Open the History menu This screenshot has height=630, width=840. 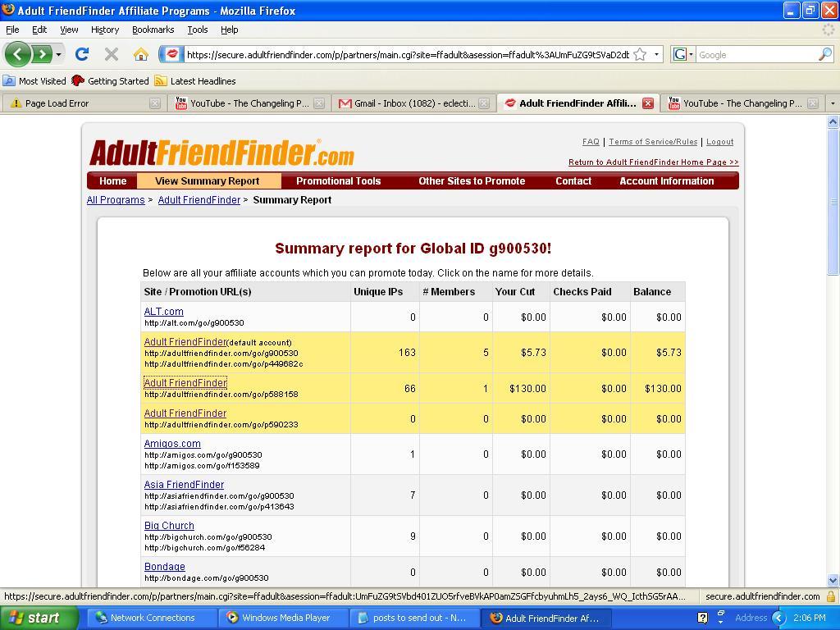104,30
